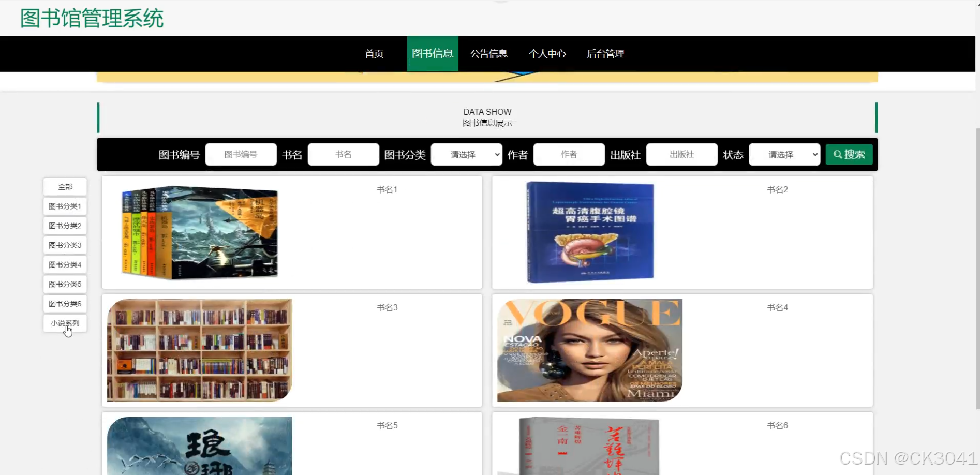Filter by 图书分类4

65,264
